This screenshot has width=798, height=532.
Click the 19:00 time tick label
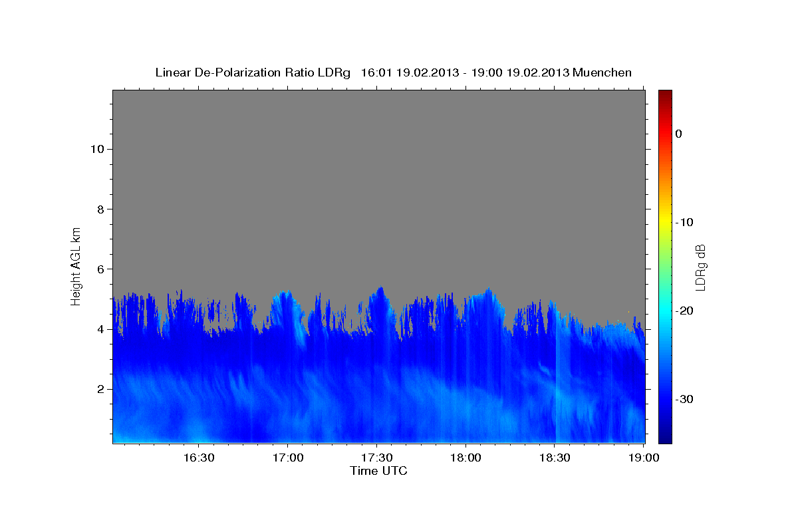(x=643, y=458)
